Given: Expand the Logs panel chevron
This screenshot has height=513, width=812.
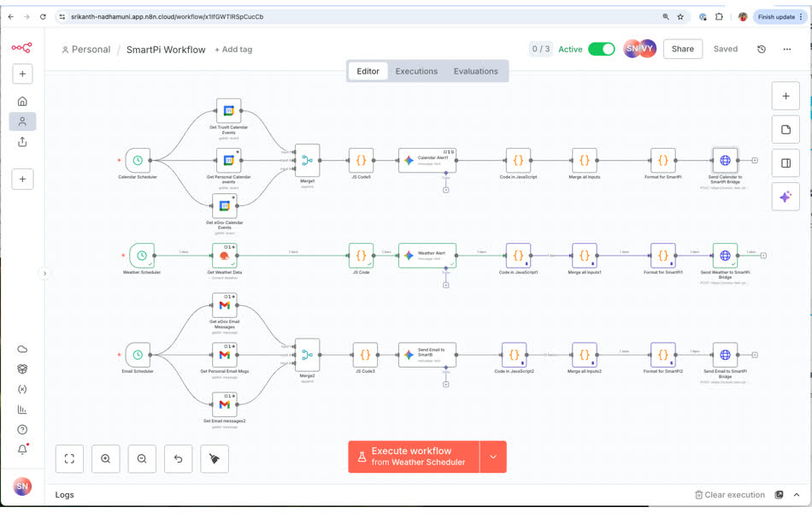Looking at the screenshot, I should [x=797, y=494].
